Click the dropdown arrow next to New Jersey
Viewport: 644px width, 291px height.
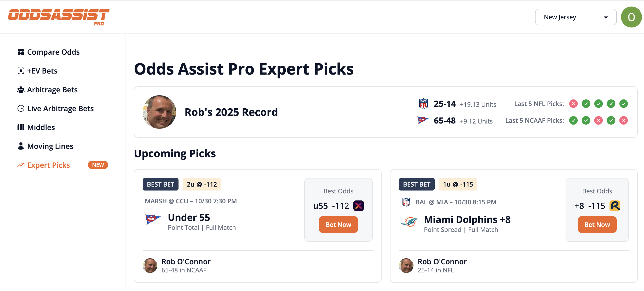click(606, 17)
